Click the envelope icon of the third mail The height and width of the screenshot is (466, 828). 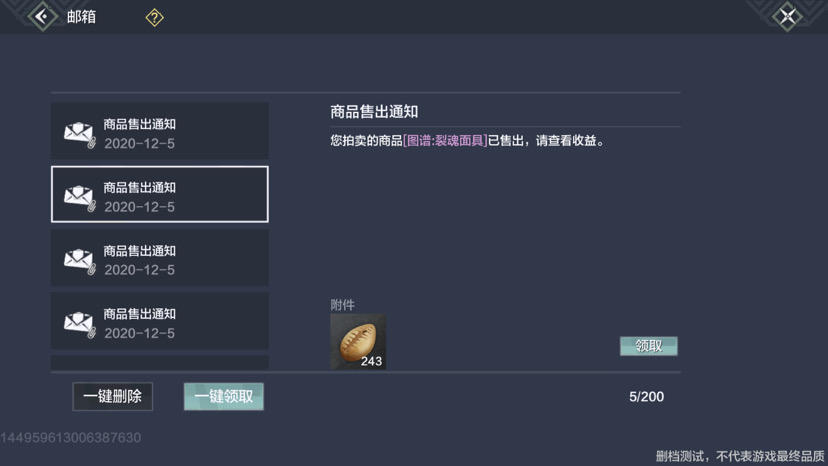coord(80,260)
